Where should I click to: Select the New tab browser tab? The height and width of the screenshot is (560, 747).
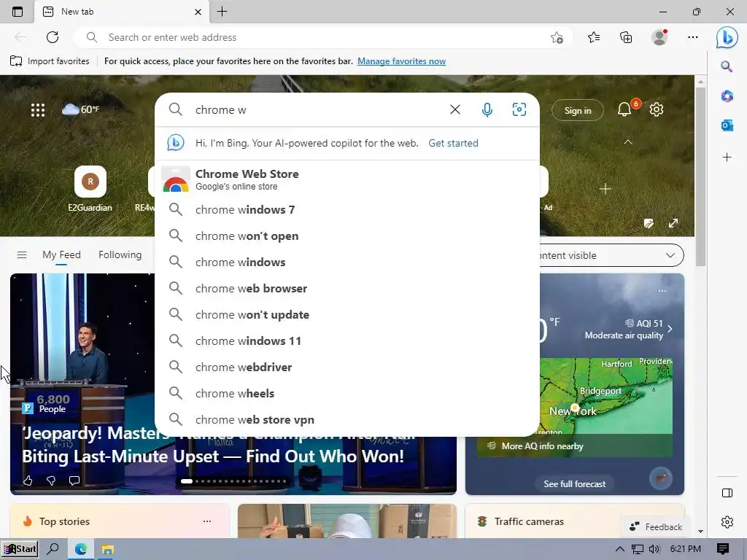122,12
